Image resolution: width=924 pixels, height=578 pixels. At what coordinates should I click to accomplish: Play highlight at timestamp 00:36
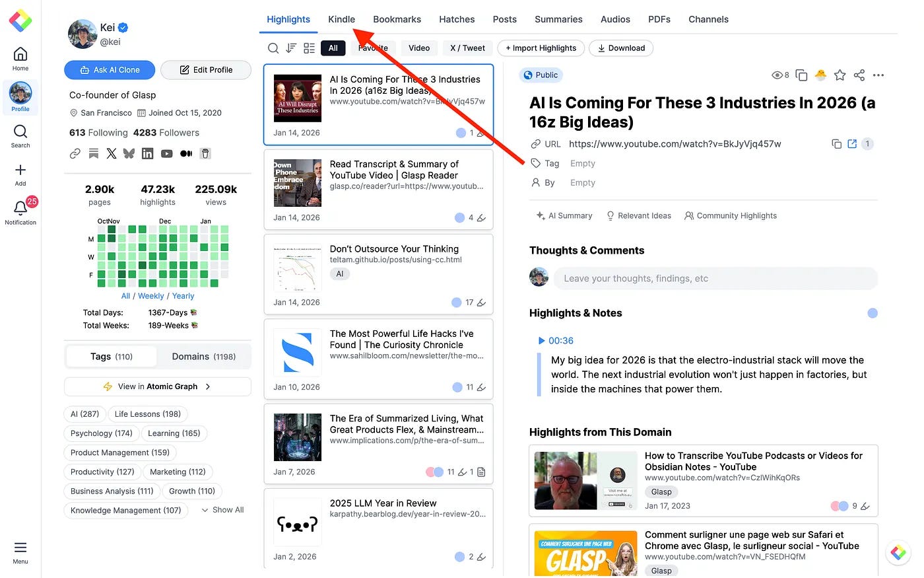coord(556,341)
